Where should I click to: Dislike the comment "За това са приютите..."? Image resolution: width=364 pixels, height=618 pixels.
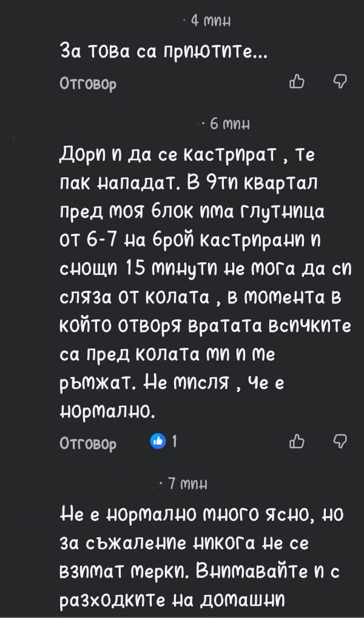pos(340,82)
